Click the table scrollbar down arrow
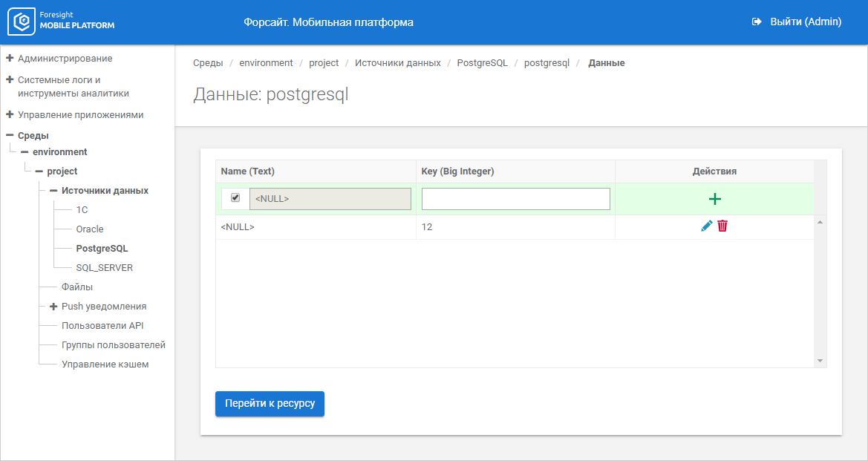 point(820,360)
